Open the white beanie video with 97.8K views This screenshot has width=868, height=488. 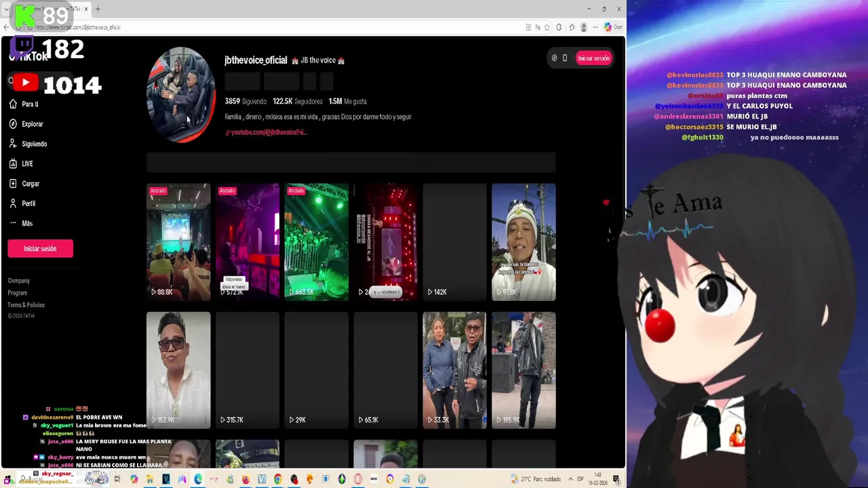[x=524, y=242]
